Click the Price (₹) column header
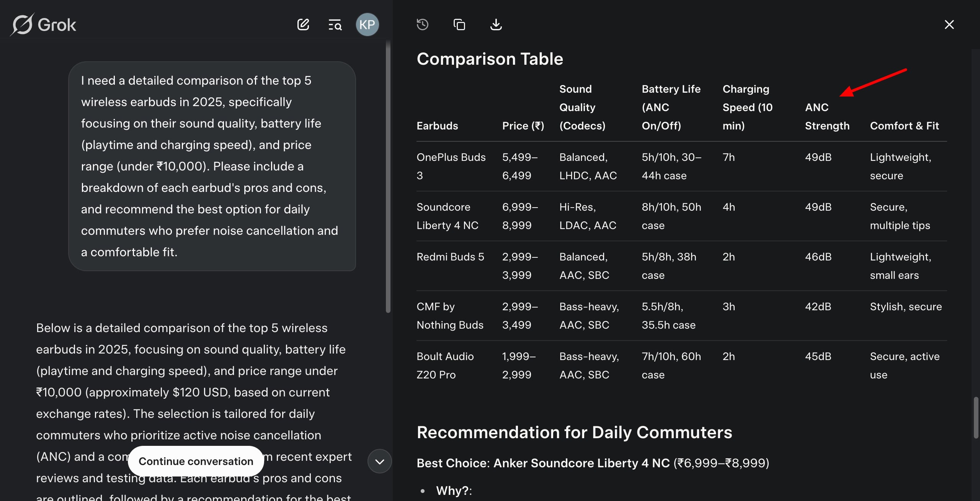The image size is (980, 501). [523, 126]
